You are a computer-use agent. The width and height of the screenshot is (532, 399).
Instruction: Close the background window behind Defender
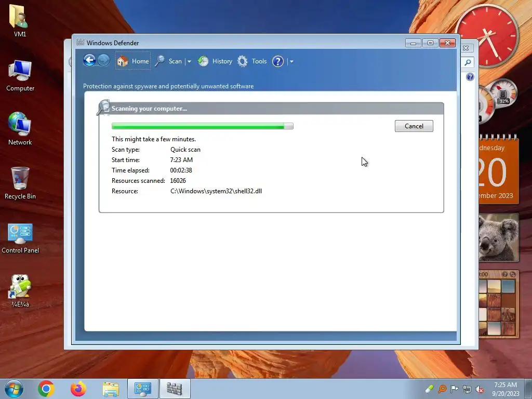(466, 48)
